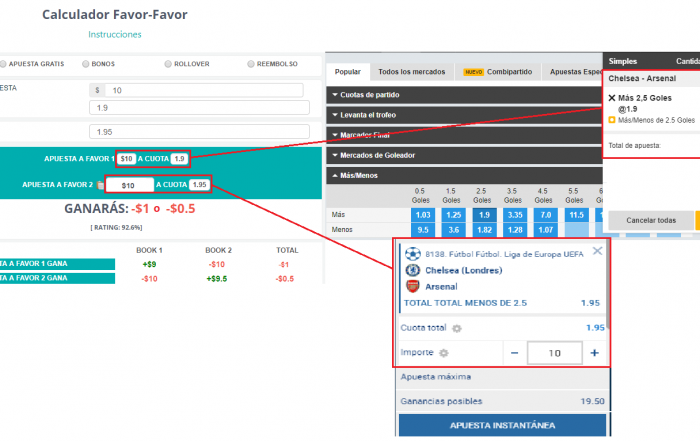Click the odds field showing 1.95
Viewport: 700px width, 441px height.
[199, 132]
